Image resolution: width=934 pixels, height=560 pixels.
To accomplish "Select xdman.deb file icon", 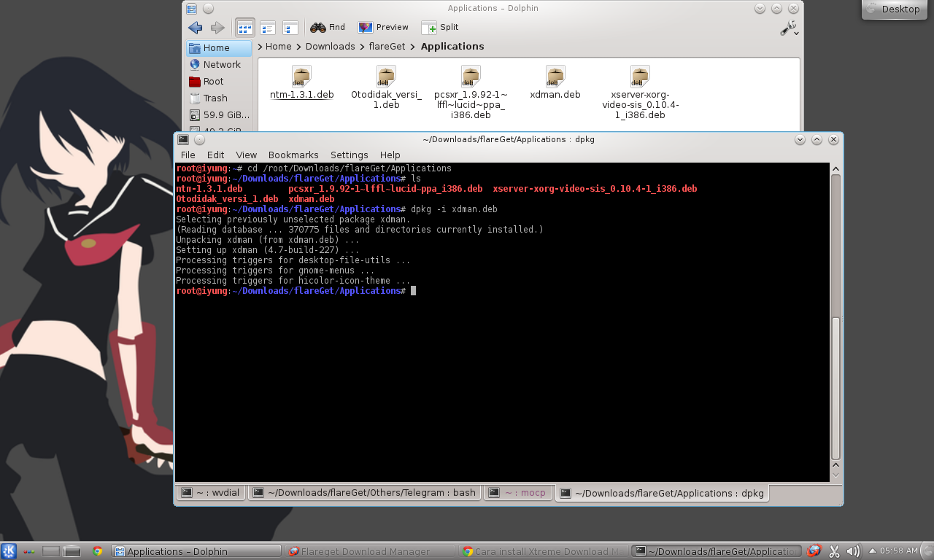I will point(555,76).
